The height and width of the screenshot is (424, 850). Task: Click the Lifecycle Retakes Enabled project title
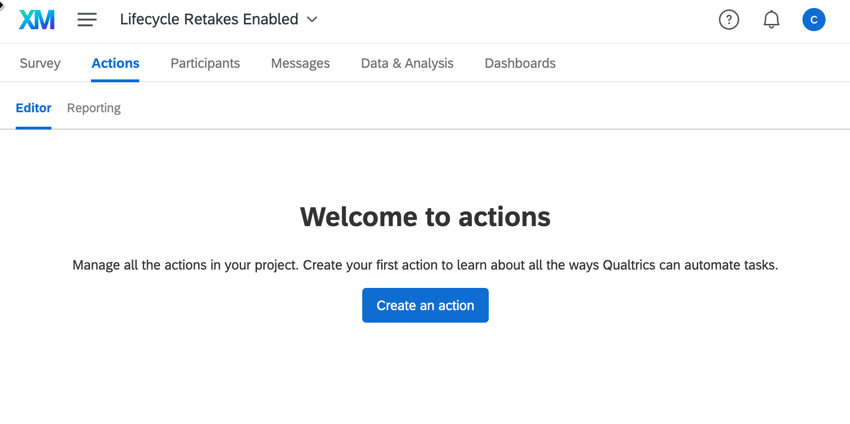(x=209, y=20)
